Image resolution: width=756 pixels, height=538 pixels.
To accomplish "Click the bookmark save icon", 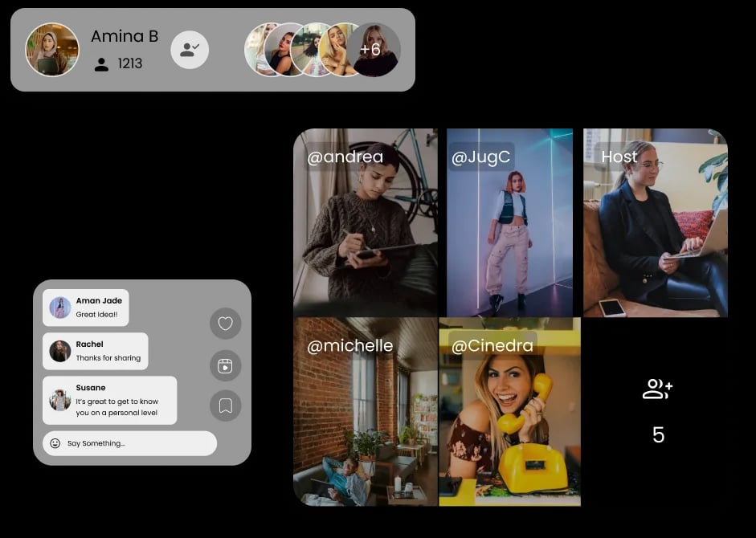I will pos(225,406).
